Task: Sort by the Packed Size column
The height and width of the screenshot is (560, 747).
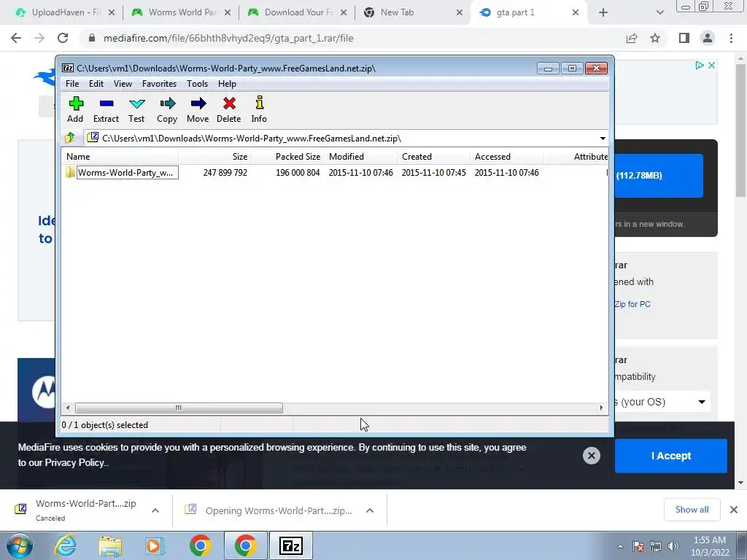Action: 287,157
